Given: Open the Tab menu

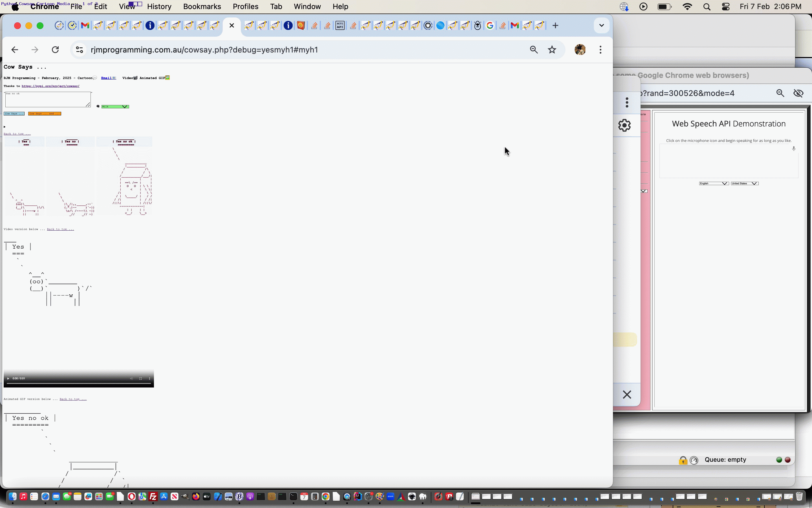Looking at the screenshot, I should click(276, 7).
